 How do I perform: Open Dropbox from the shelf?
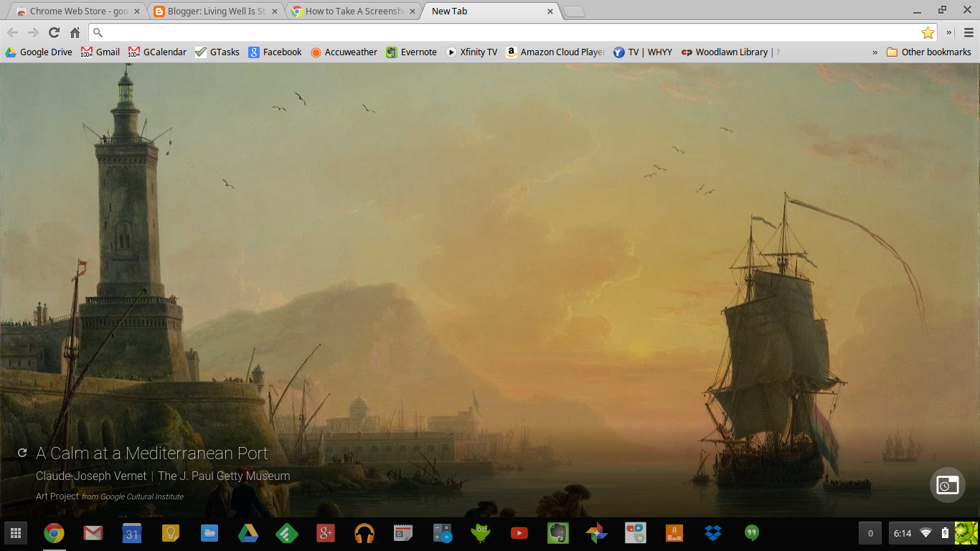point(713,533)
